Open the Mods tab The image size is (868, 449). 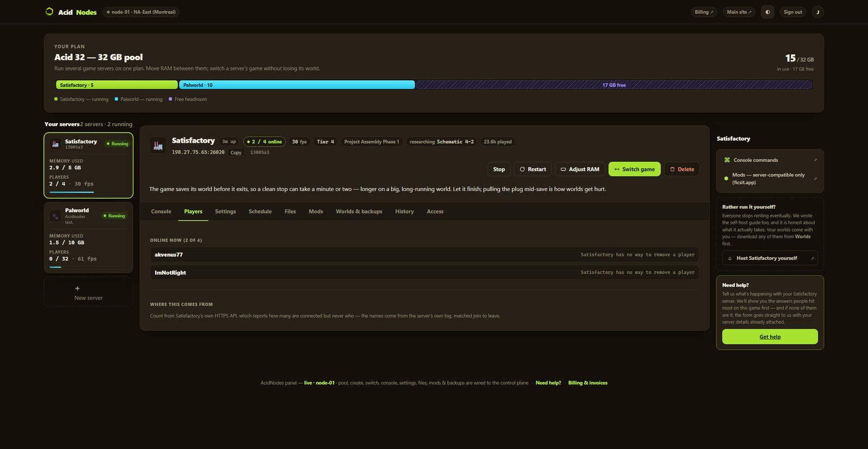click(x=316, y=212)
